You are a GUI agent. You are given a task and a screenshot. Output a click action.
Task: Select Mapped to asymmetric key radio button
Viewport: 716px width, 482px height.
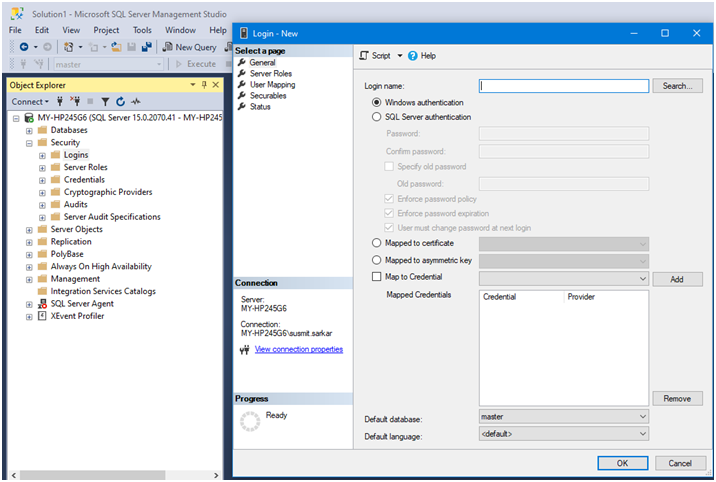(376, 260)
